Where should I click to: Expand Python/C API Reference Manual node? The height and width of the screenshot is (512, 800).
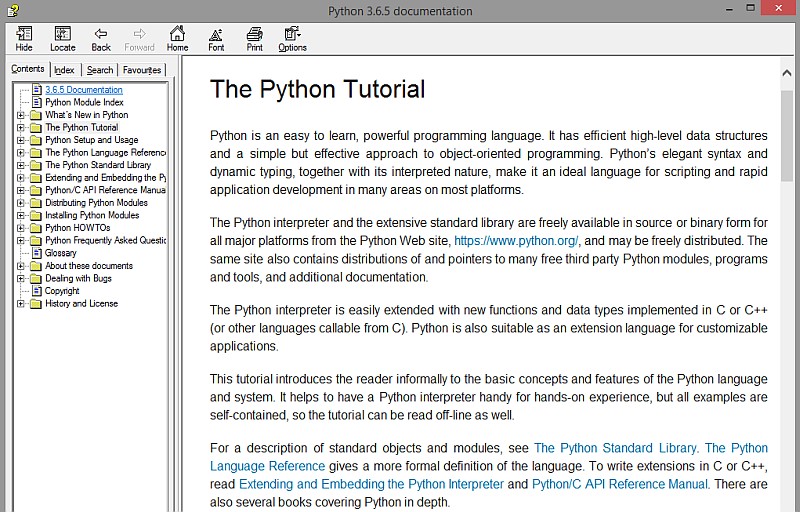[x=20, y=190]
